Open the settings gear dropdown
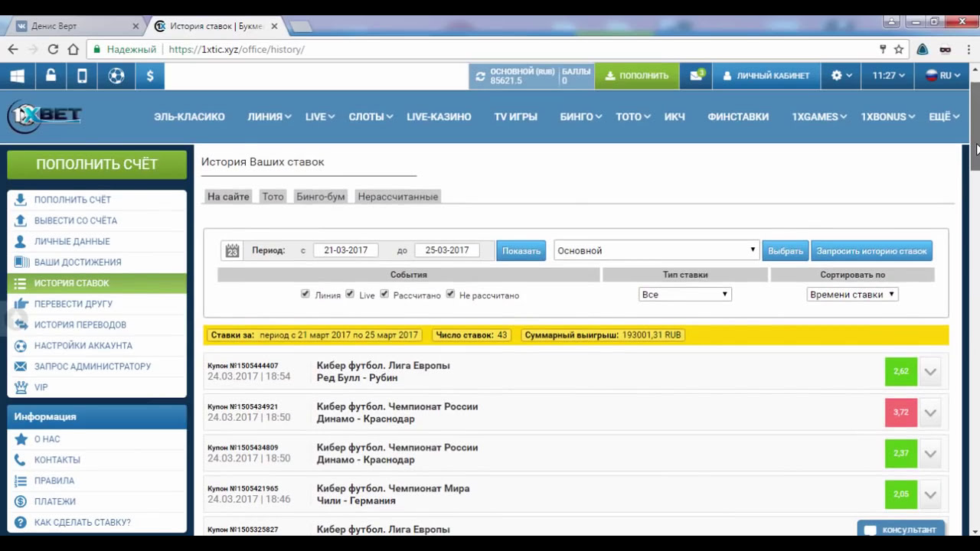 pyautogui.click(x=841, y=76)
